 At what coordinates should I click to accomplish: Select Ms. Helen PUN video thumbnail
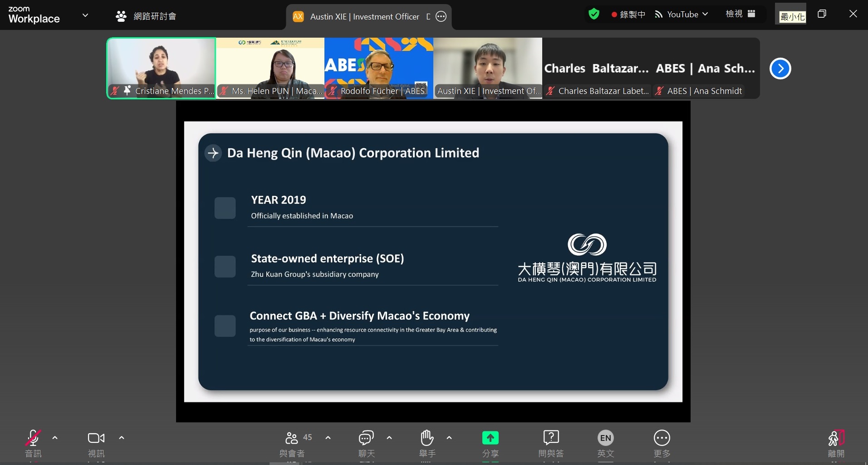point(270,68)
